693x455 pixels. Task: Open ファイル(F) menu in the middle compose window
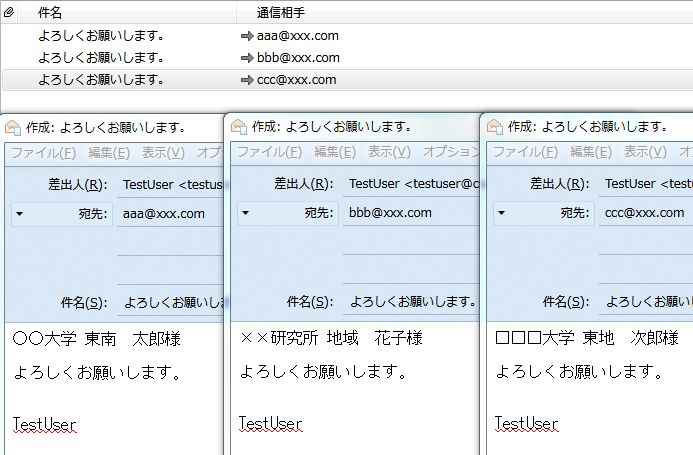270,152
